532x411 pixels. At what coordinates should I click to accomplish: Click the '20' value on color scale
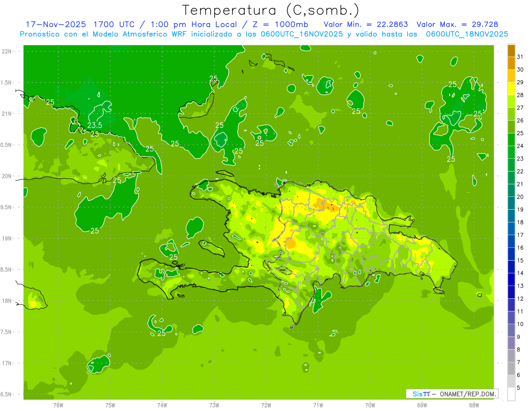(520, 197)
